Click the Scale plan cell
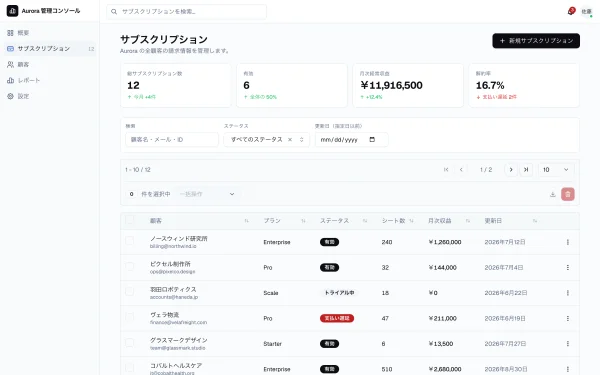 271,293
